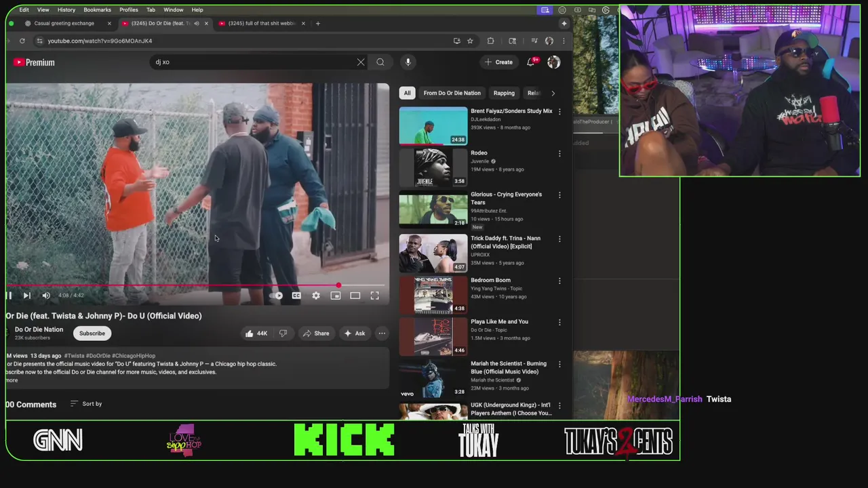Open the Ask AI button
The height and width of the screenshot is (488, 868).
[x=355, y=333]
